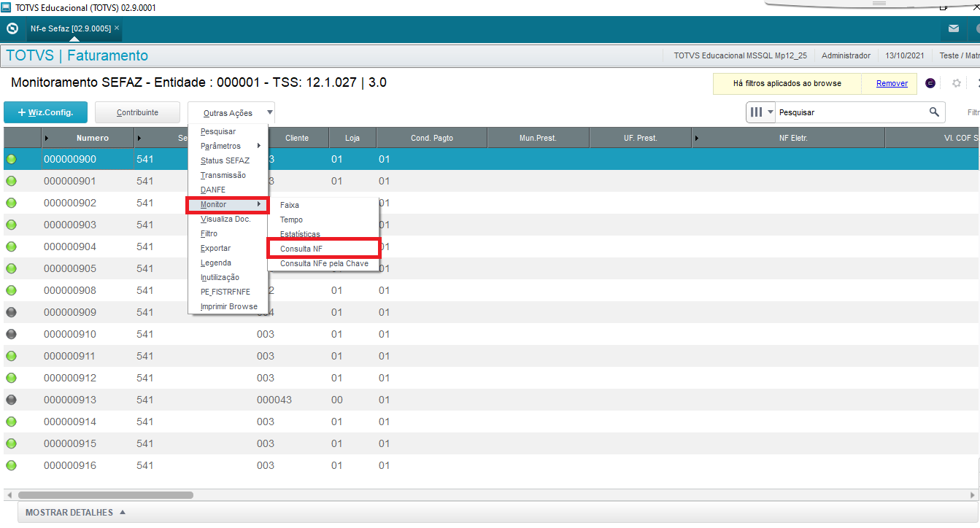Click the Mun.Prest. column header
Image resolution: width=980 pixels, height=528 pixels.
(538, 138)
